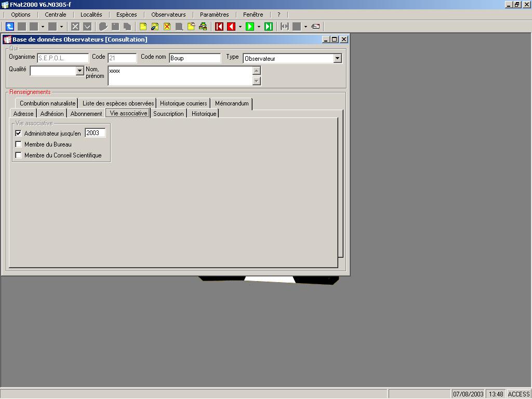Image resolution: width=532 pixels, height=399 pixels.
Task: Click the grayed-out X cancel toolbar icon
Action: tap(75, 26)
